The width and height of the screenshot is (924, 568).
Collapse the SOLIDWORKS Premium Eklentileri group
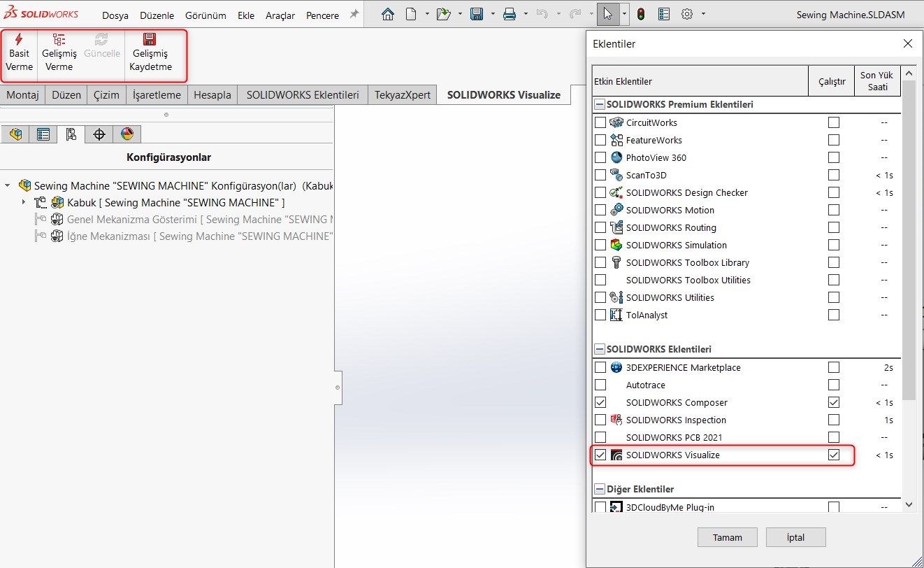coord(600,105)
